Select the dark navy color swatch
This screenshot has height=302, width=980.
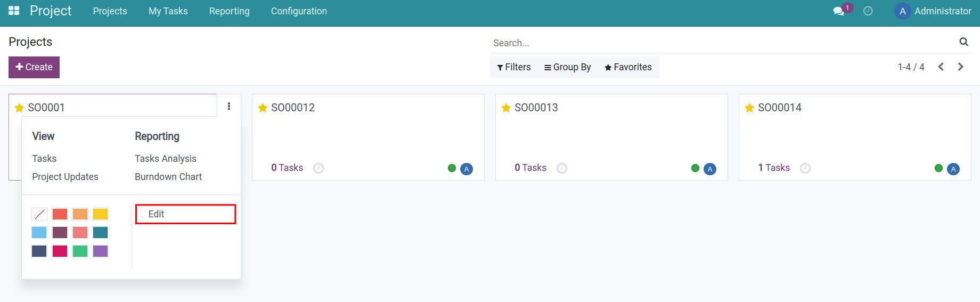tap(39, 251)
